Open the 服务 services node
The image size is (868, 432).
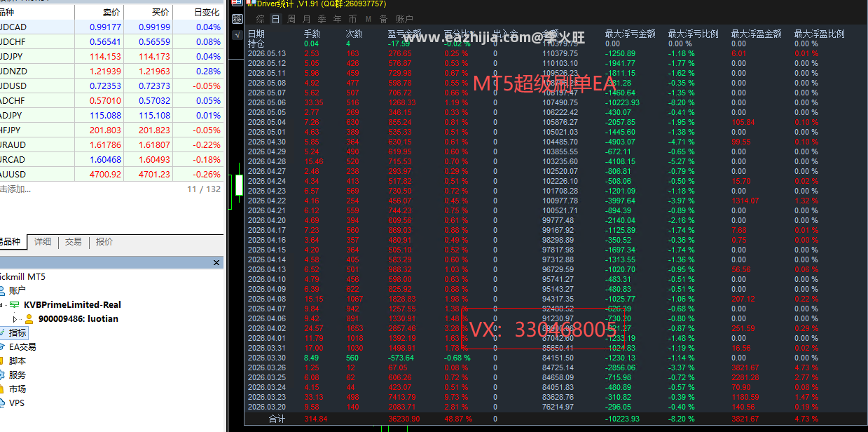tap(18, 374)
